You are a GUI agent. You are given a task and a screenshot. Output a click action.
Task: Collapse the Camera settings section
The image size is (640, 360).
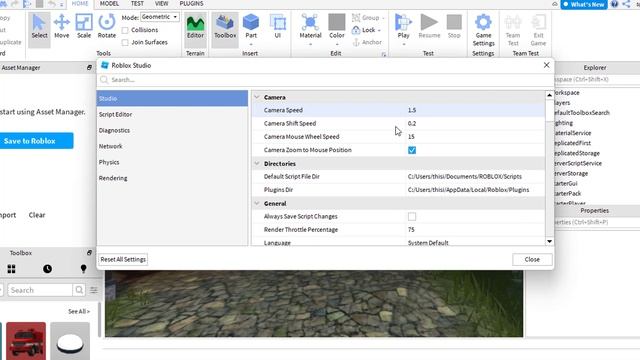click(x=257, y=97)
